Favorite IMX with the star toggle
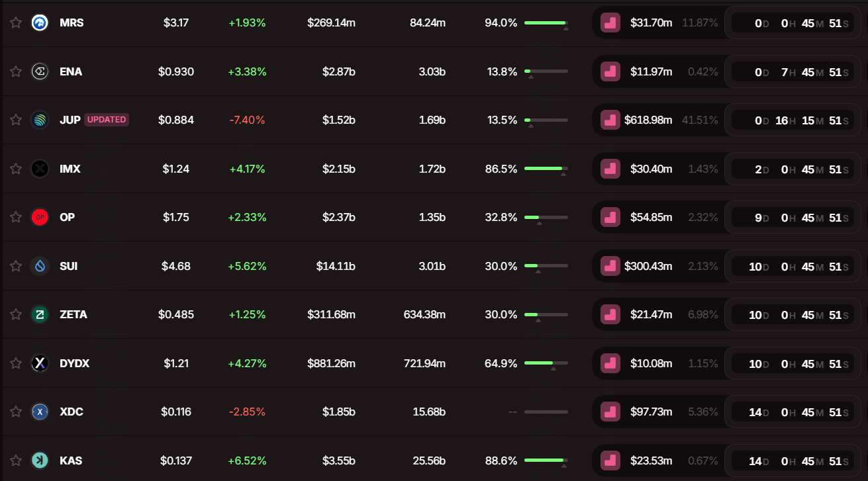Viewport: 868px width, 481px height. (x=16, y=169)
